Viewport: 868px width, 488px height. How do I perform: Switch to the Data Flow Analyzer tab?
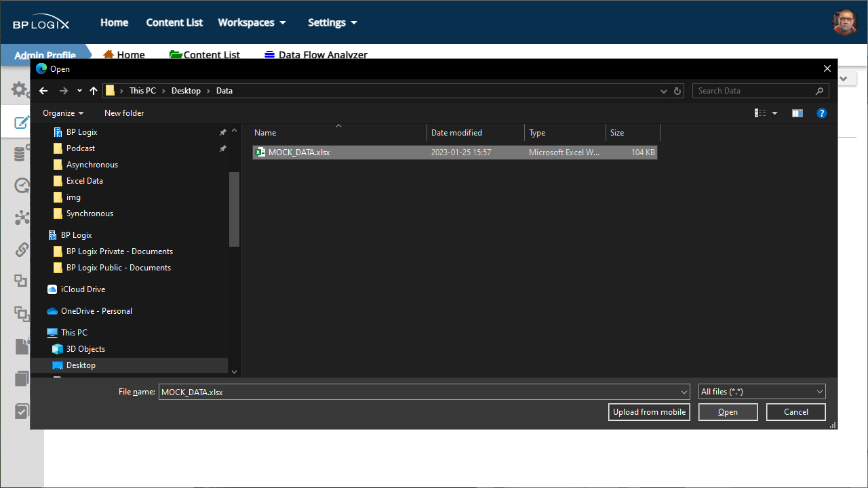(x=316, y=55)
